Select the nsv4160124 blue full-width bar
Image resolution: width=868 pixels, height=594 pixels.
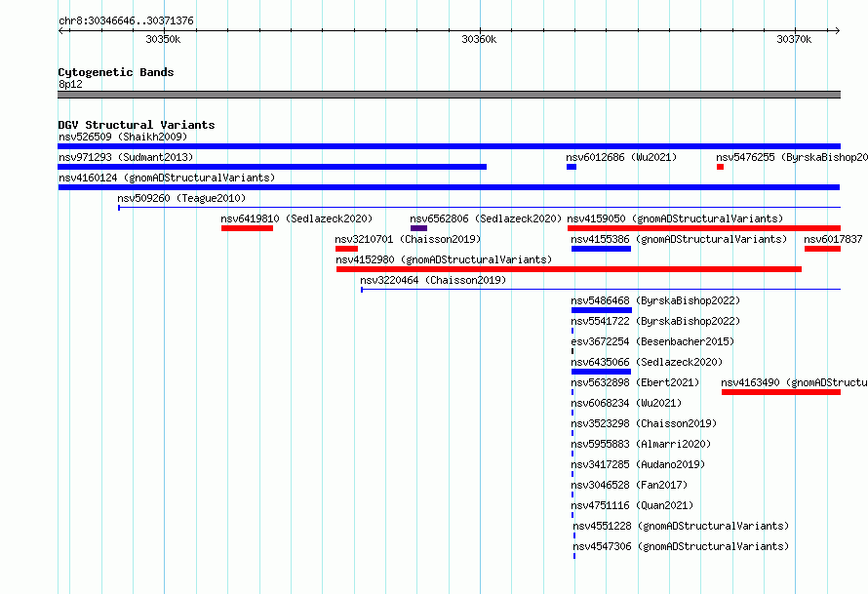449,187
